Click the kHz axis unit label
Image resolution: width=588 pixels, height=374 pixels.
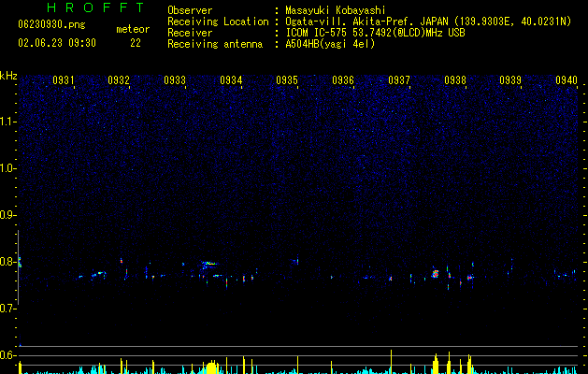click(x=8, y=76)
